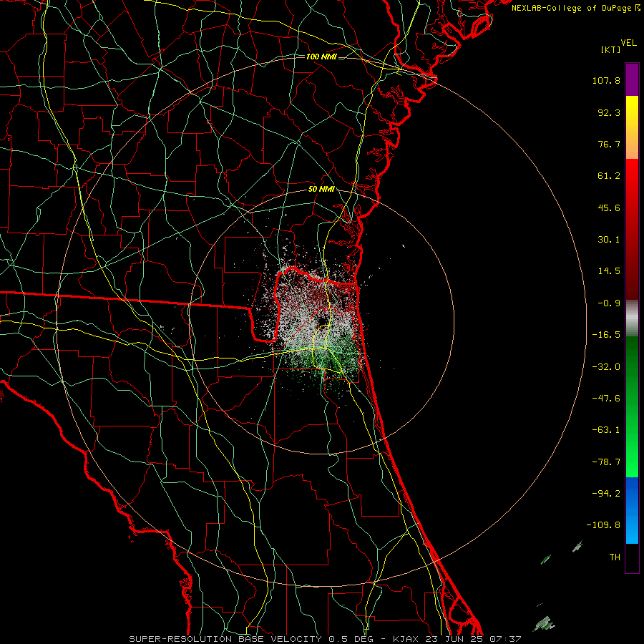Click the TH legend label

[x=615, y=557]
